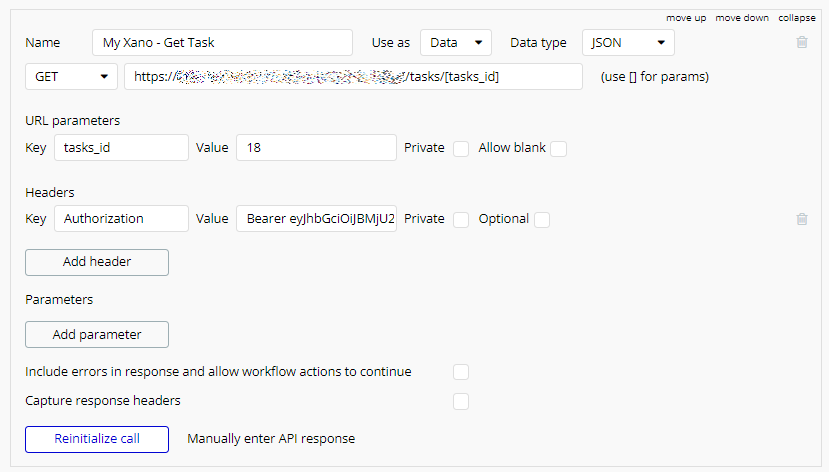Enable Allow blank for tasks_id
This screenshot has height=472, width=829.
[558, 149]
